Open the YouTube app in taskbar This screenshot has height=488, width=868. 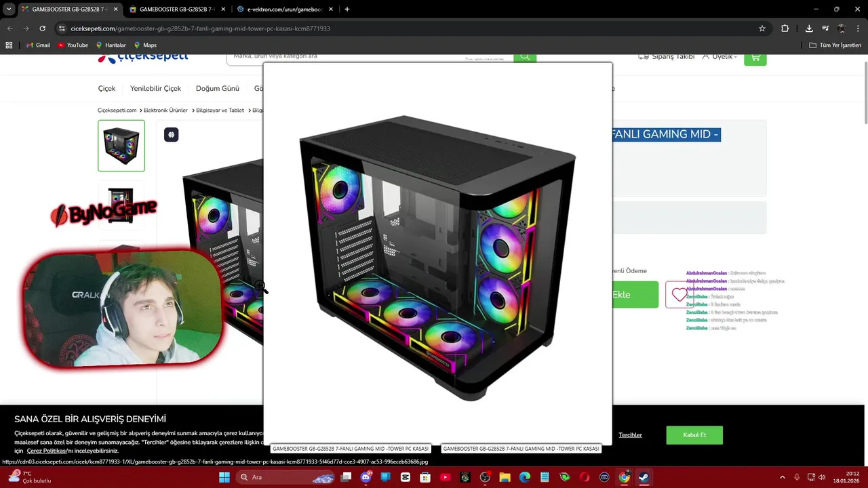pos(446,477)
